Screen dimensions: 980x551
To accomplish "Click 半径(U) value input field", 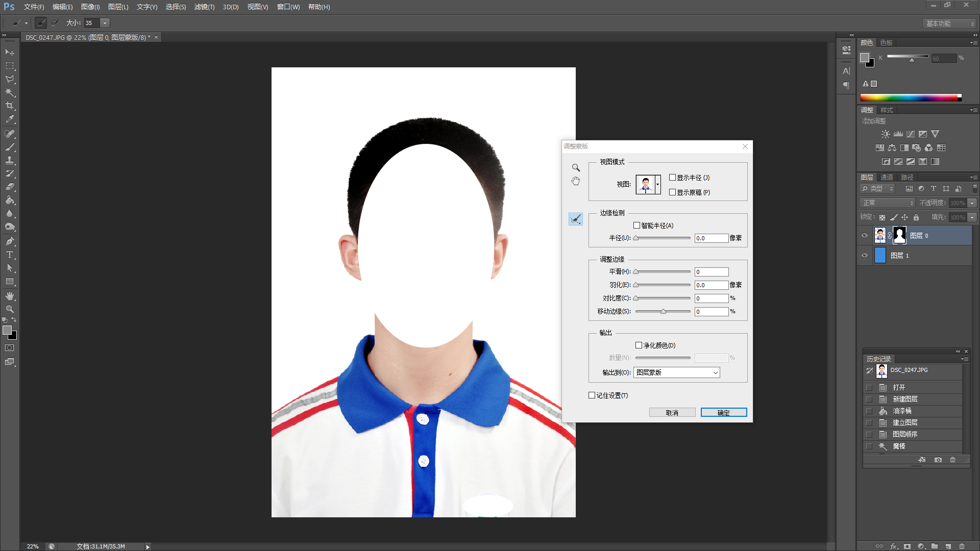I will pyautogui.click(x=712, y=238).
